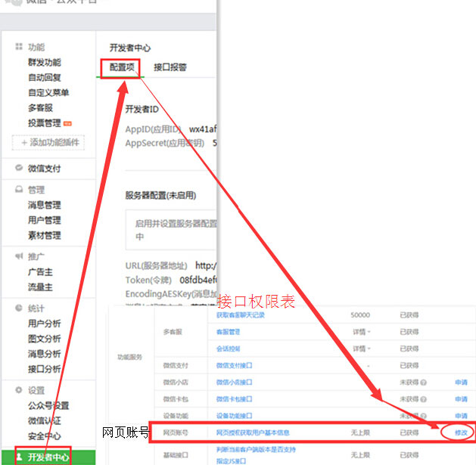Click the 添加功能插件 button

tap(48, 142)
